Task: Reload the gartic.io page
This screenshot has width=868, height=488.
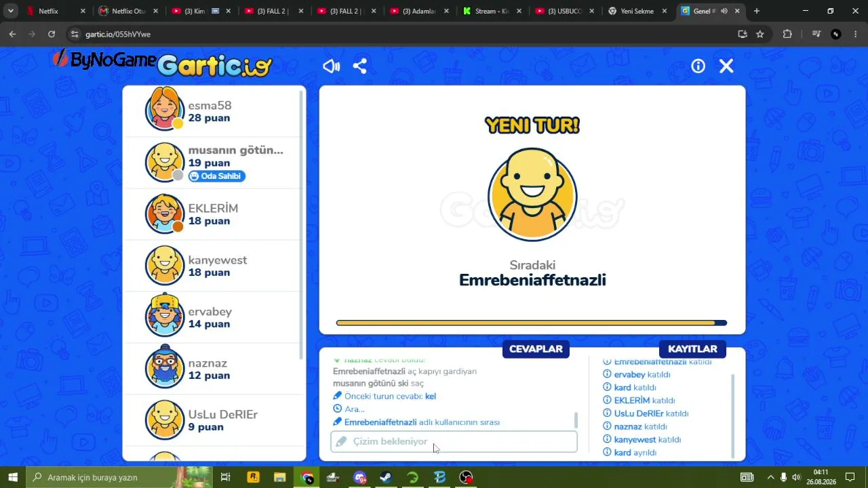Action: coord(51,34)
